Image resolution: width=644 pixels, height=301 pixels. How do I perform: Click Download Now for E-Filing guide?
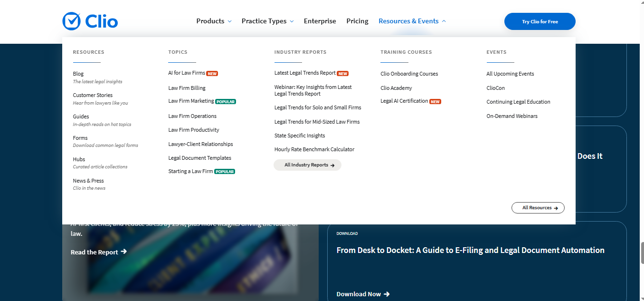coord(363,294)
